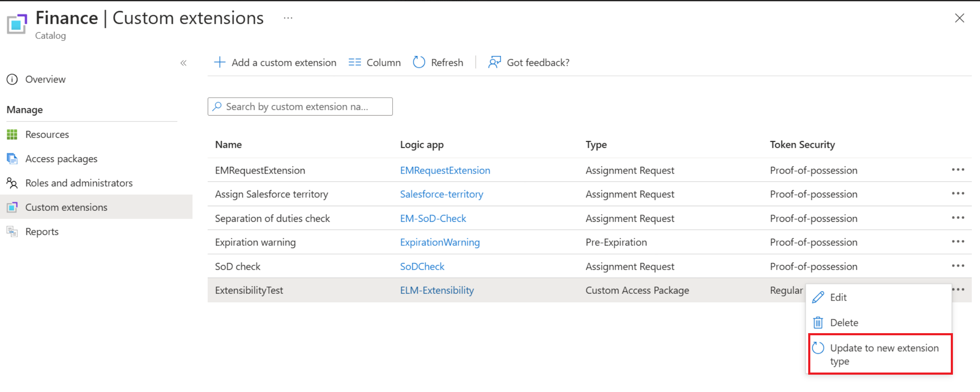Go to Roles and administrators
Screen dimensions: 980x392
coord(79,183)
